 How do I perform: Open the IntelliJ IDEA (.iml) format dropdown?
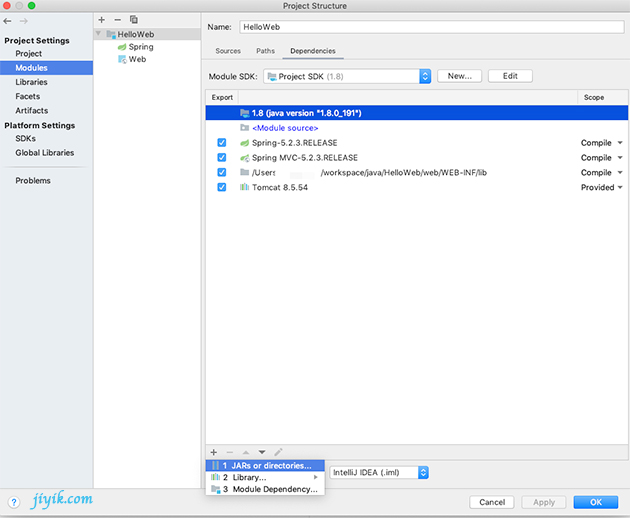379,473
